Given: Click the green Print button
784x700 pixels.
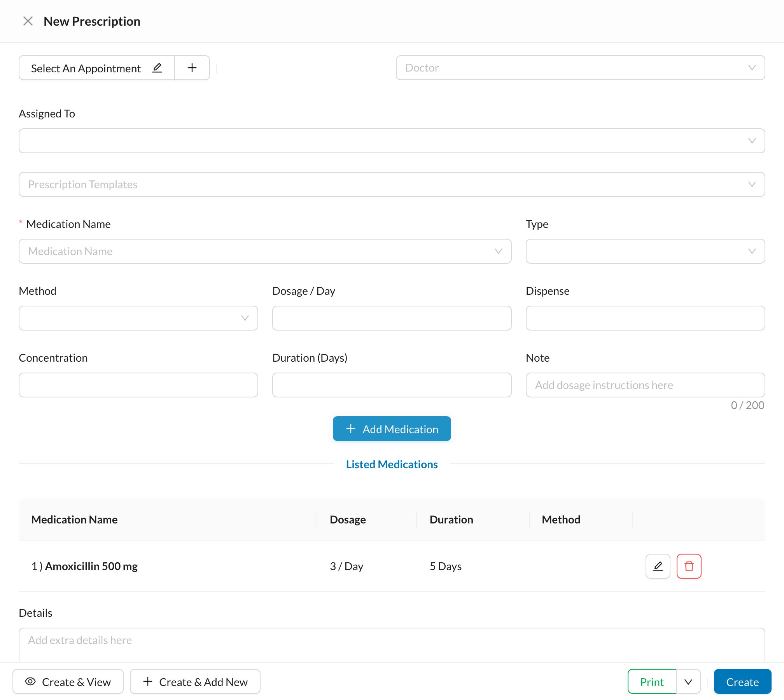Looking at the screenshot, I should [652, 681].
